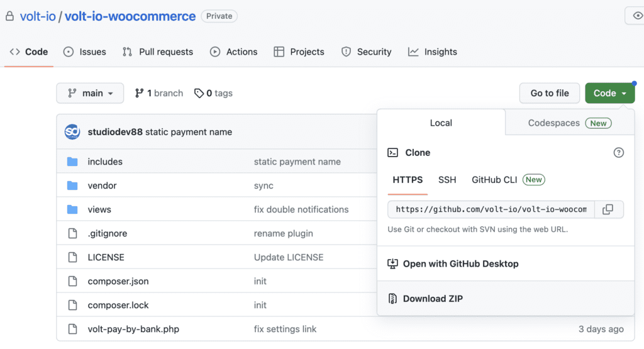
Task: Click the Private repository badge
Action: (219, 16)
